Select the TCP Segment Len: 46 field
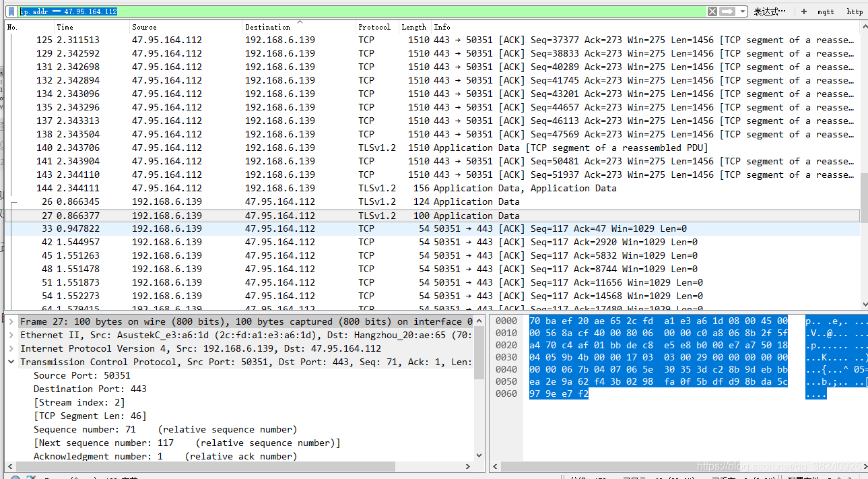The height and width of the screenshot is (479, 868). coord(90,416)
